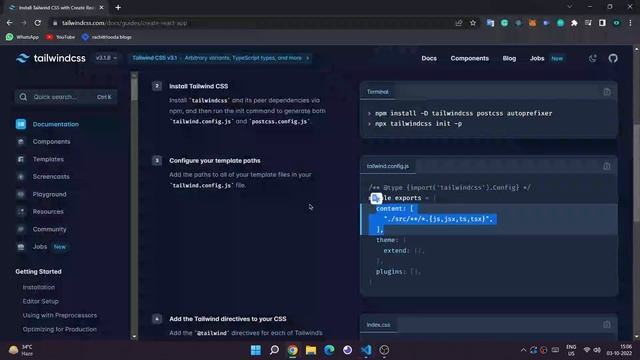Open the YouTube bookmark
640x360 pixels.
tap(60, 37)
